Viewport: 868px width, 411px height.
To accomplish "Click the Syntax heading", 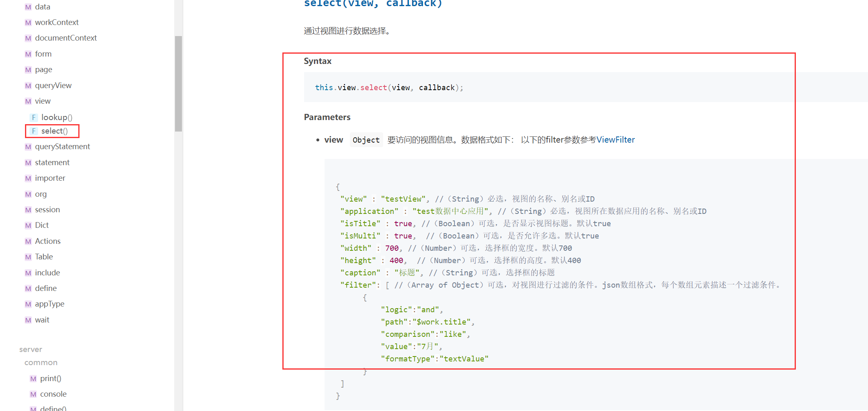I will click(318, 61).
